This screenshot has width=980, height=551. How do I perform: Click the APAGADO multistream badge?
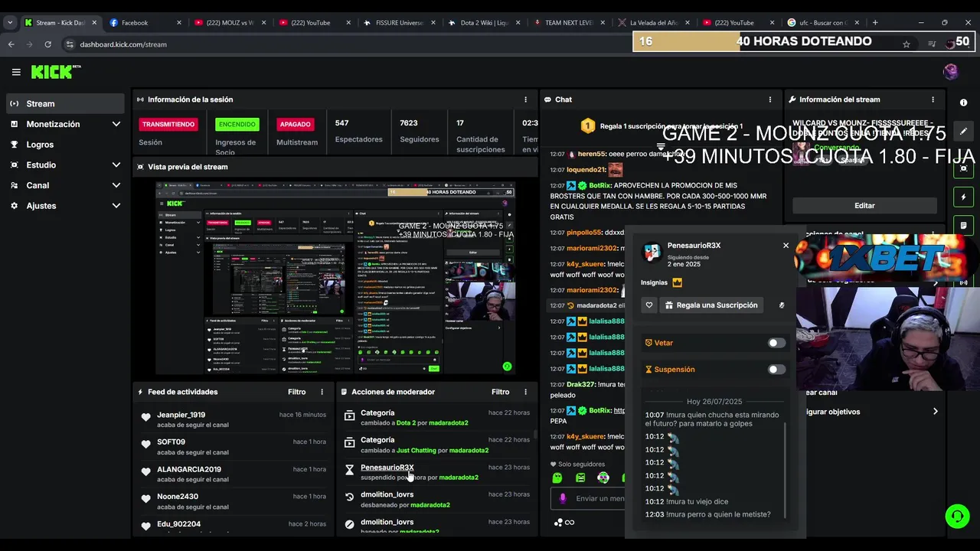[295, 124]
